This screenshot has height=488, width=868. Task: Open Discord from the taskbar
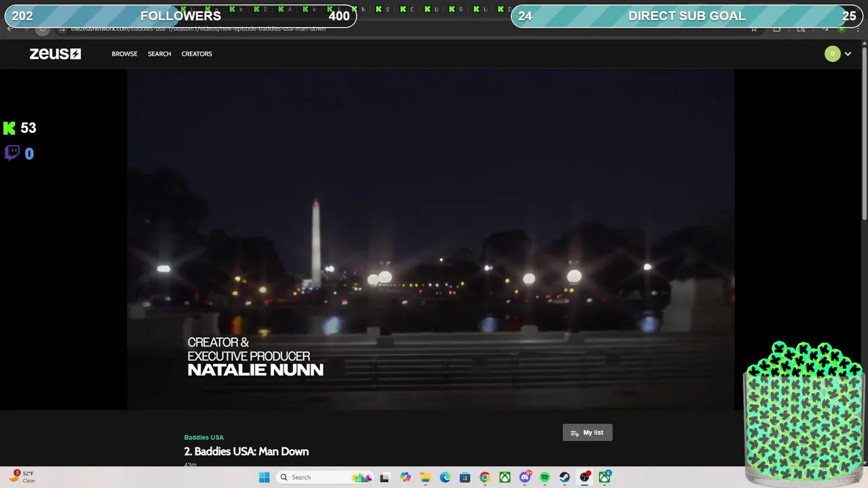coord(525,477)
